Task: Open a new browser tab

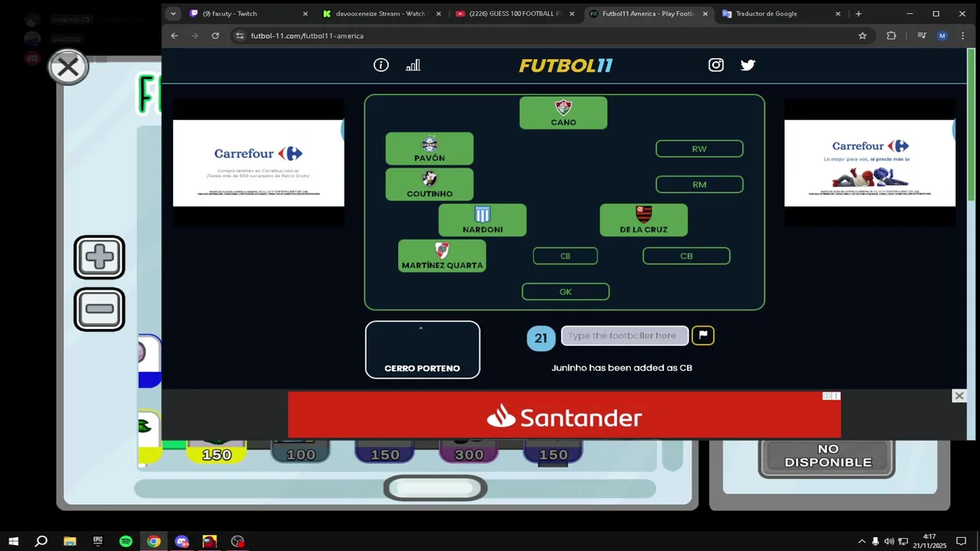Action: [x=858, y=14]
